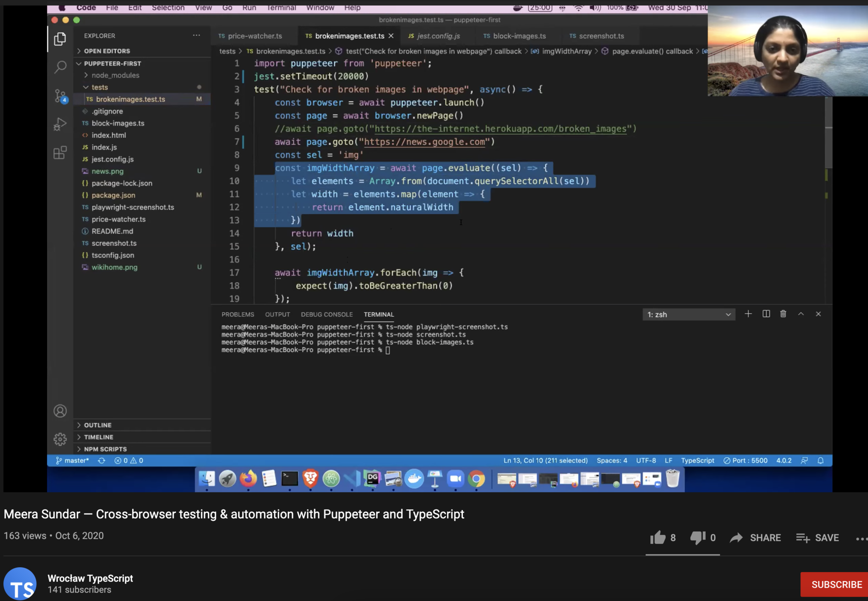Click the SUBSCRIBE button
The image size is (868, 601).
coord(836,584)
